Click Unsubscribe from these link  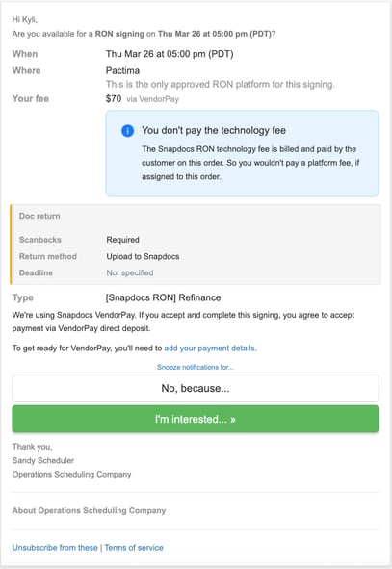(x=55, y=547)
